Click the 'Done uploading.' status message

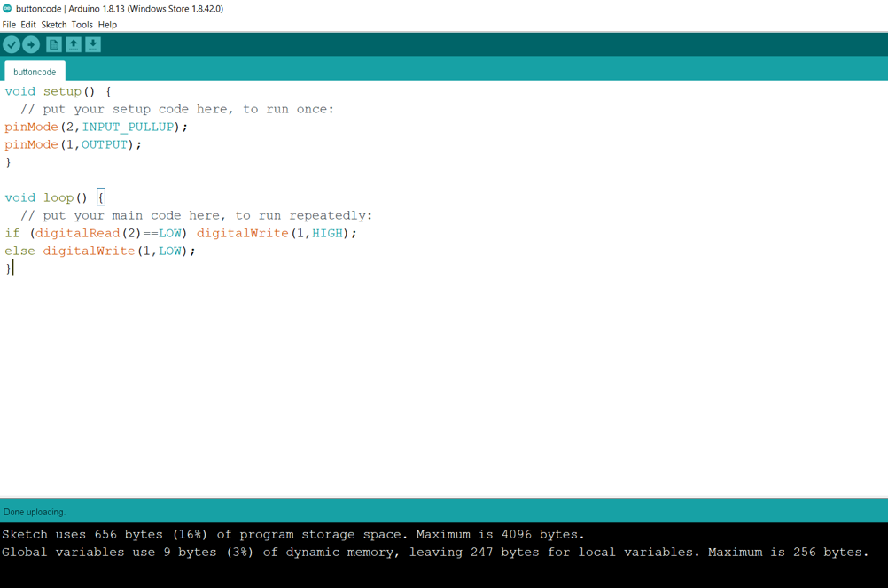(34, 512)
